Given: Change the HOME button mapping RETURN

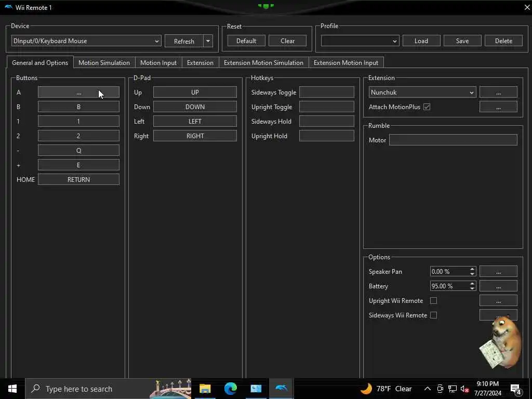Looking at the screenshot, I should [x=79, y=179].
